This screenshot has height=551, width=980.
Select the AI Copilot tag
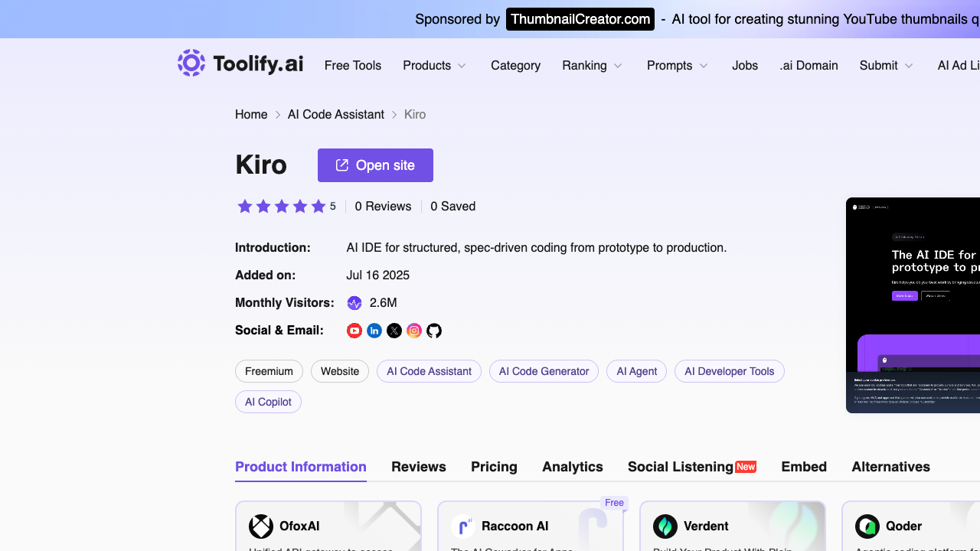pyautogui.click(x=268, y=402)
